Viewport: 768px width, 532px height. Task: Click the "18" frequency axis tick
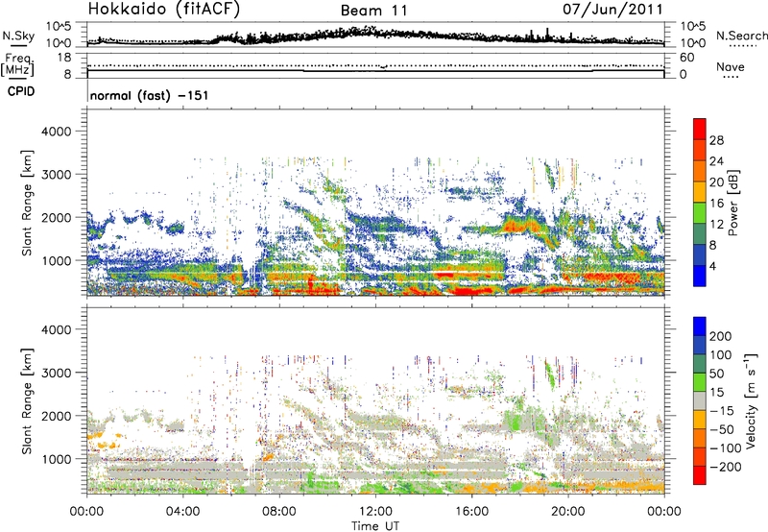pos(64,58)
